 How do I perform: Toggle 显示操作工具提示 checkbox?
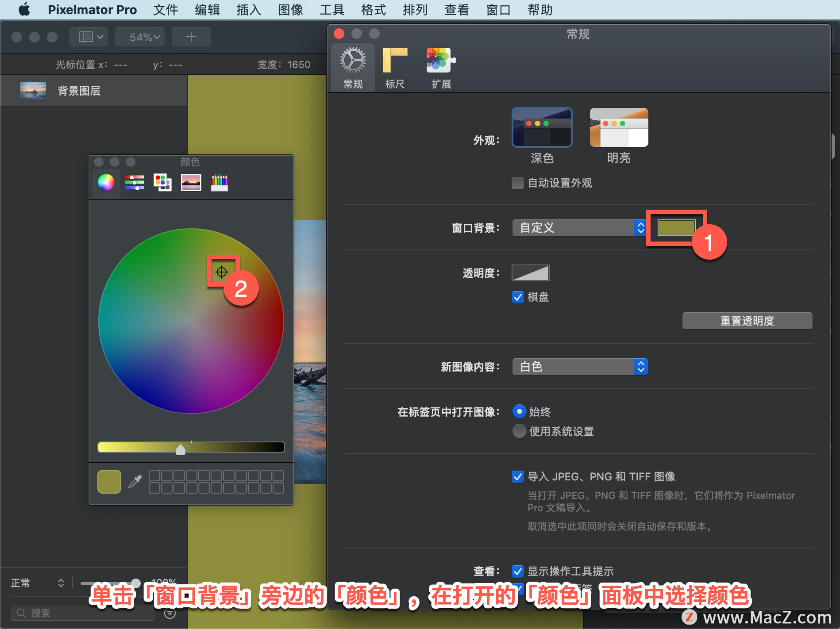[x=517, y=571]
